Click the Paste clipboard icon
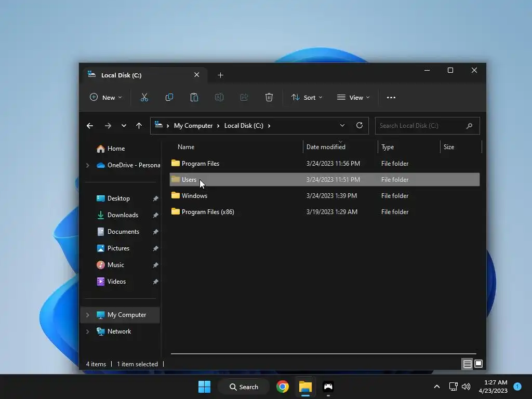 (194, 97)
